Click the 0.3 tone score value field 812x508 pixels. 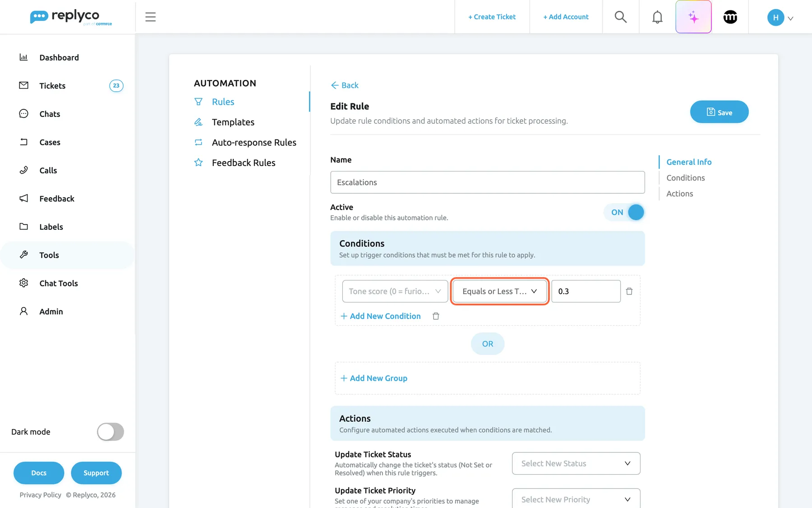(x=586, y=291)
